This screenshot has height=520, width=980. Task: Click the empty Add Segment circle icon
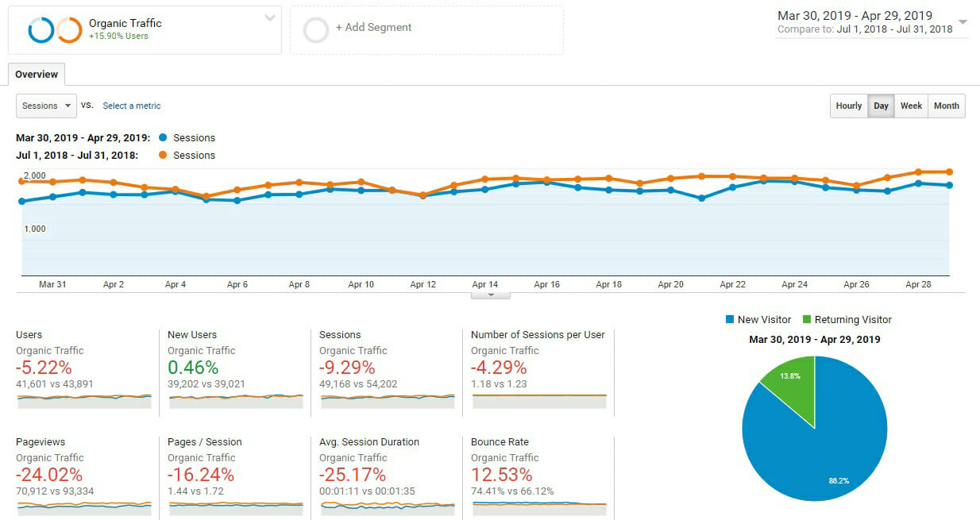(316, 30)
